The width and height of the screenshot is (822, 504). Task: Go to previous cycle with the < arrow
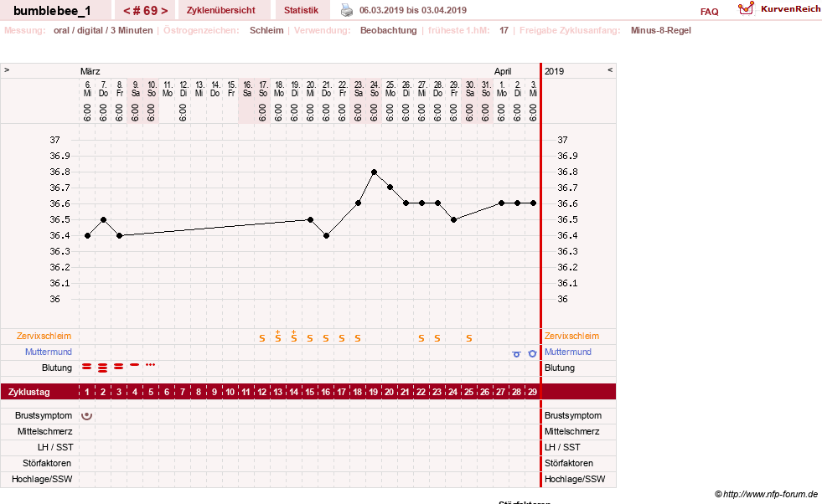pyautogui.click(x=127, y=11)
